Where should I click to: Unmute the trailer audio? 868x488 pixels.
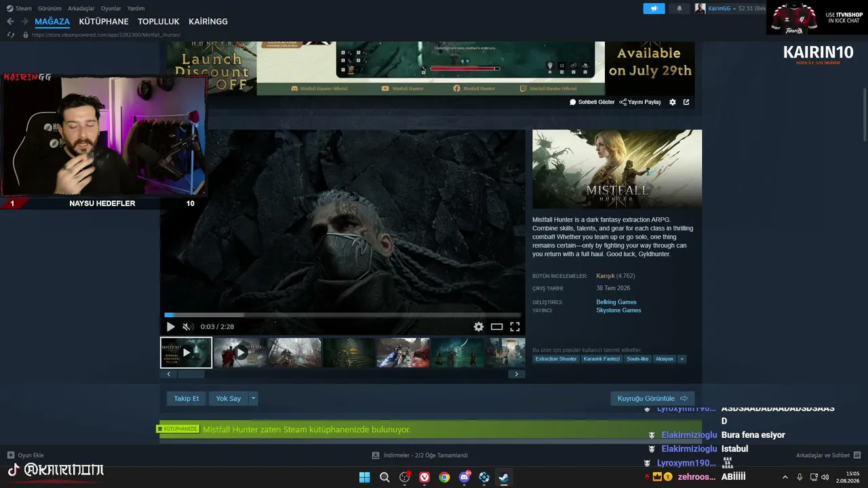tap(188, 327)
